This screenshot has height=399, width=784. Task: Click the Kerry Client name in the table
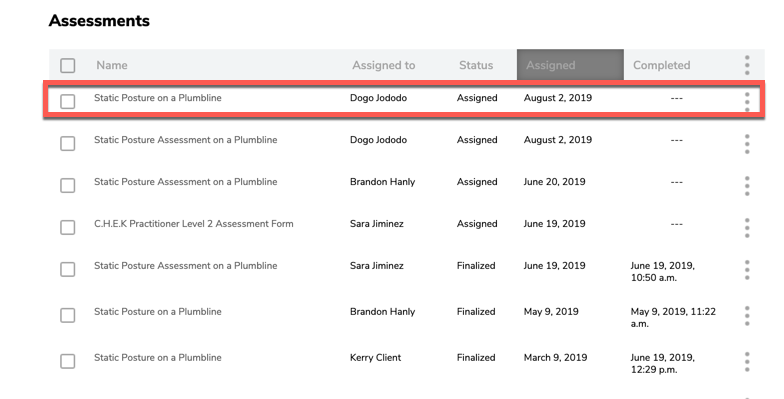376,358
